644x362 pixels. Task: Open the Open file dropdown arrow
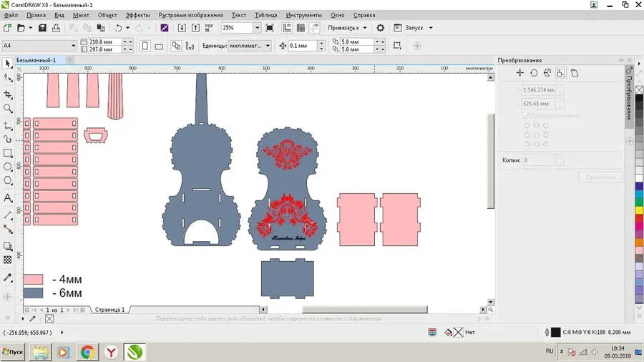coord(30,28)
